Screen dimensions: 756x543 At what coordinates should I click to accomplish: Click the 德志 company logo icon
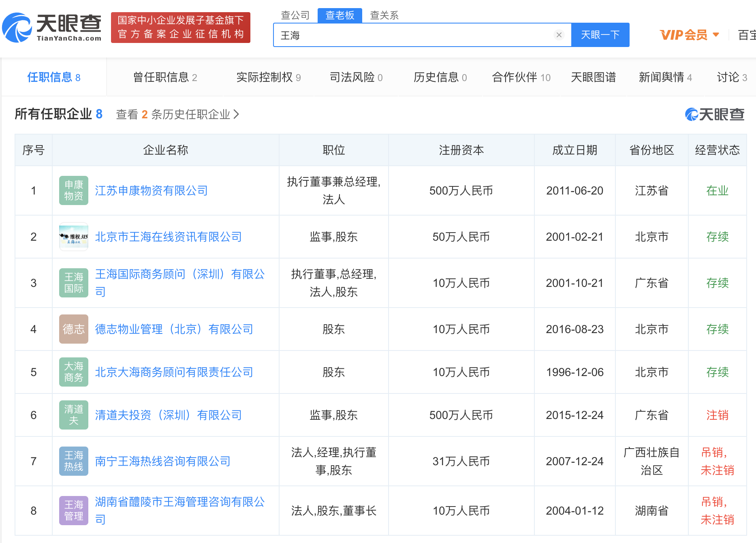coord(74,329)
